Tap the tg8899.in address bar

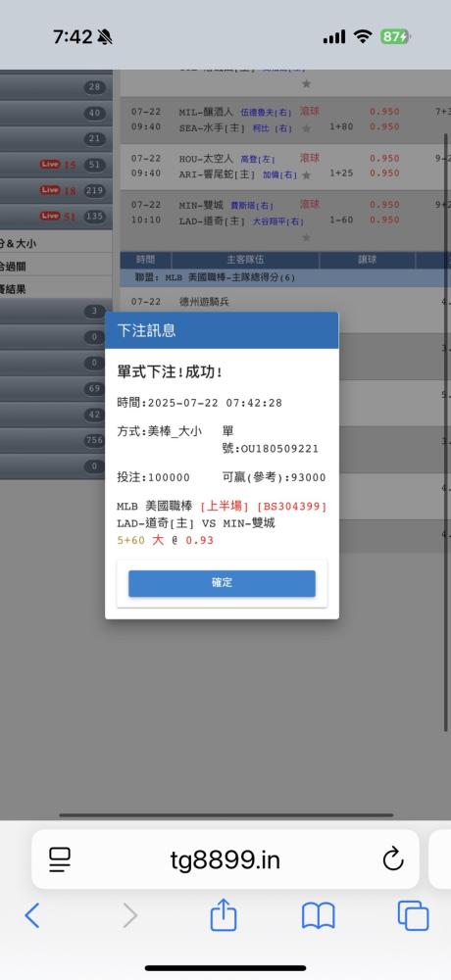(225, 859)
